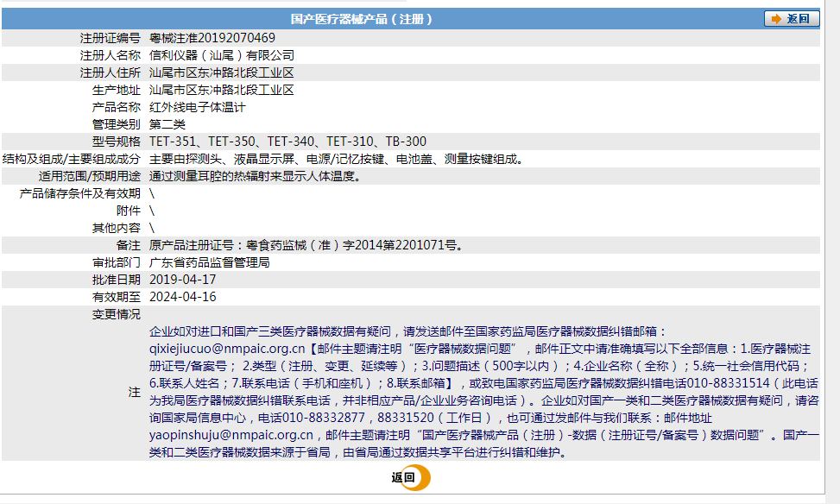840x504 pixels.
Task: Select registrant name 信利仪器（汕尾）有限公司
Action: (222, 55)
